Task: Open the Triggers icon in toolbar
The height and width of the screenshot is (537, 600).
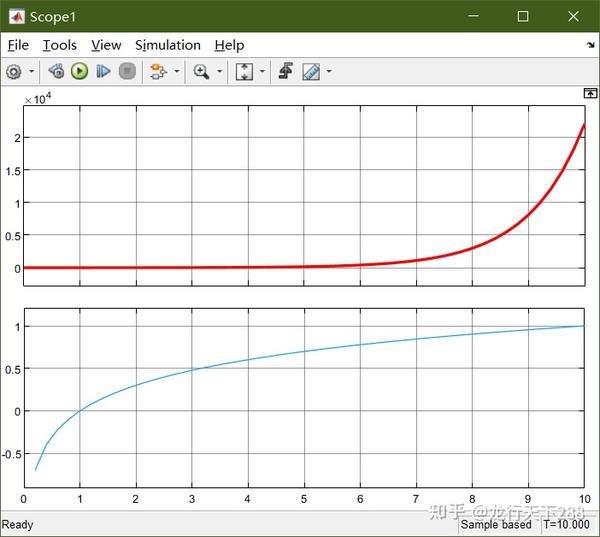Action: [x=286, y=71]
